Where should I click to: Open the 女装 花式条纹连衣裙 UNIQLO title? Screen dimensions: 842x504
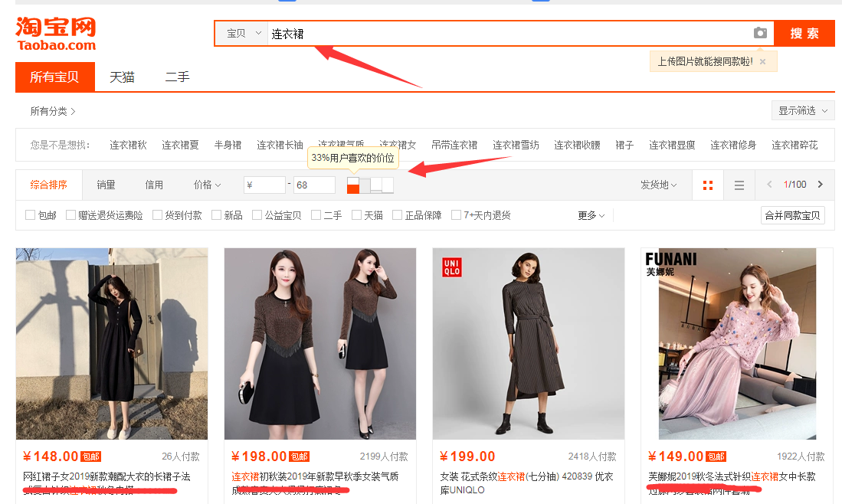(527, 483)
